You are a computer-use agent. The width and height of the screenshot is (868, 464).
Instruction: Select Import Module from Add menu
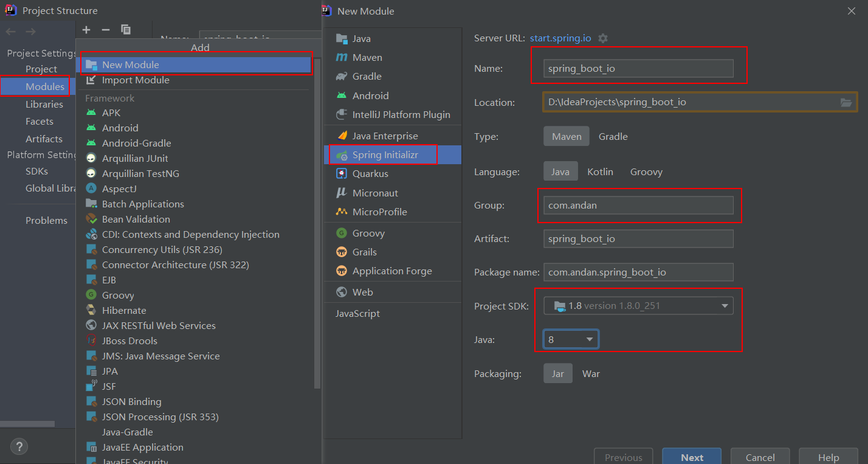pyautogui.click(x=136, y=80)
